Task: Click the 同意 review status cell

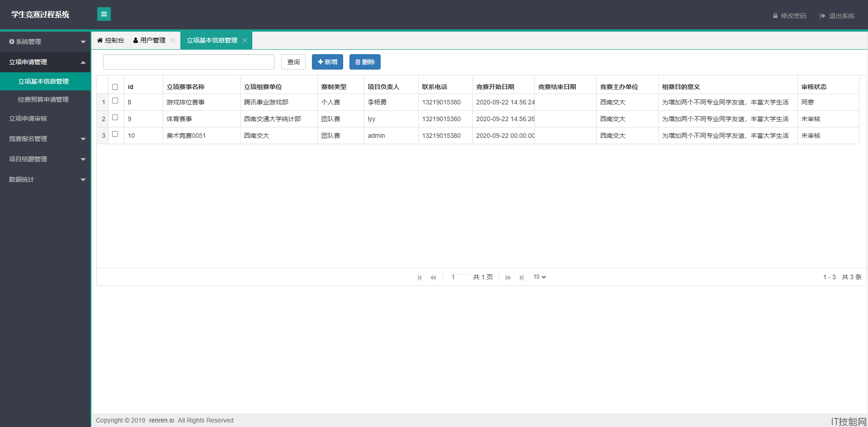Action: (828, 102)
